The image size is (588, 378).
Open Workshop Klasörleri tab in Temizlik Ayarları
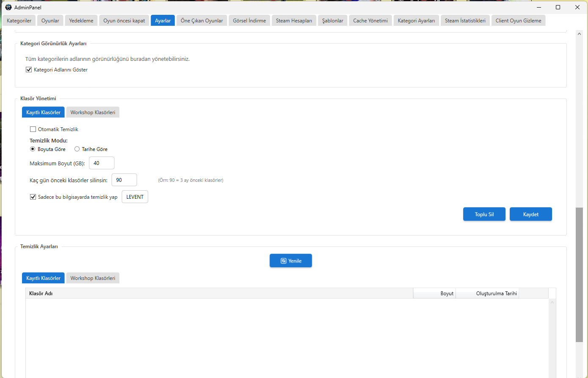93,278
